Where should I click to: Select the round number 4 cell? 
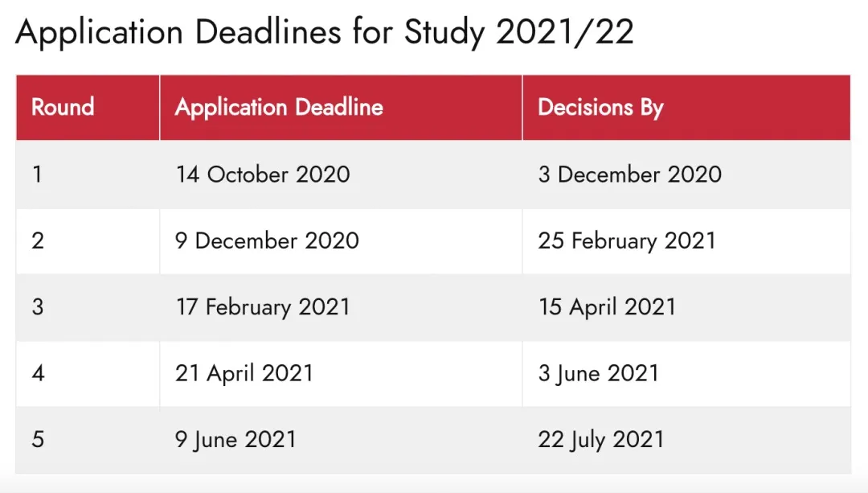[38, 373]
